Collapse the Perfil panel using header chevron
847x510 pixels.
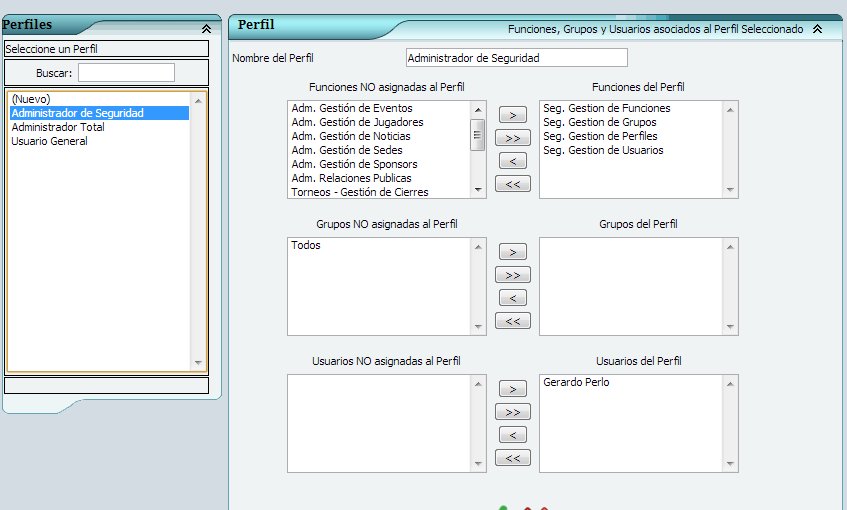[817, 29]
